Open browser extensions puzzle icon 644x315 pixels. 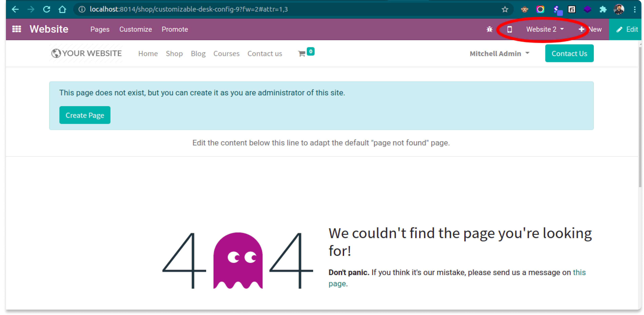[x=603, y=9]
